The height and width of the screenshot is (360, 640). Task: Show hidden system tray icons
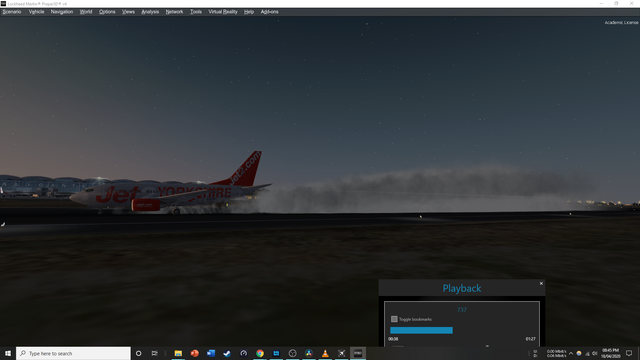click(571, 353)
